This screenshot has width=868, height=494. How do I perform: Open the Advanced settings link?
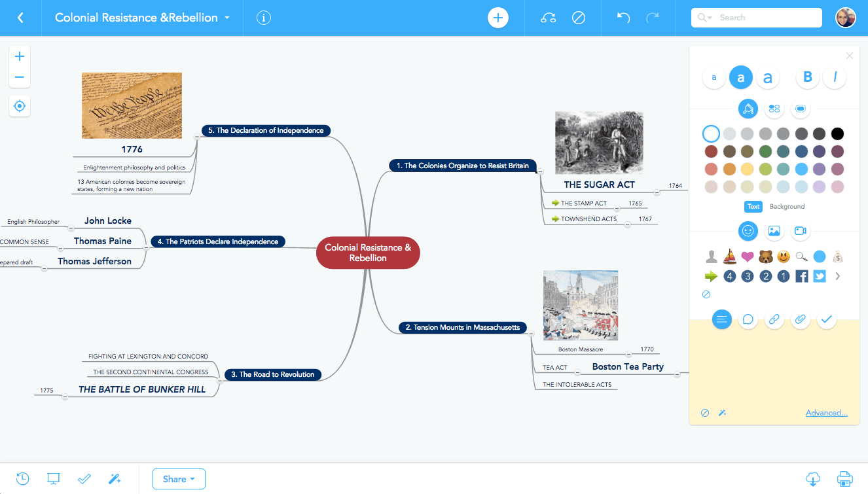(826, 413)
